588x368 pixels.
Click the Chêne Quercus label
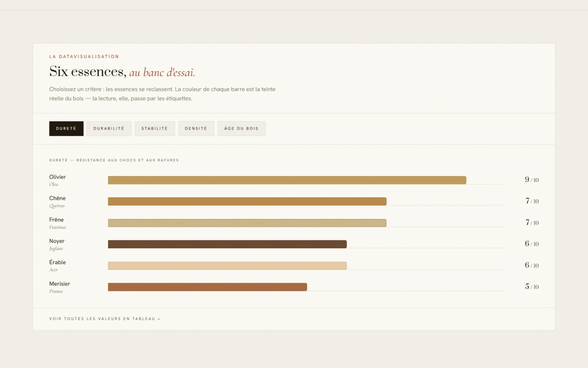(x=57, y=202)
